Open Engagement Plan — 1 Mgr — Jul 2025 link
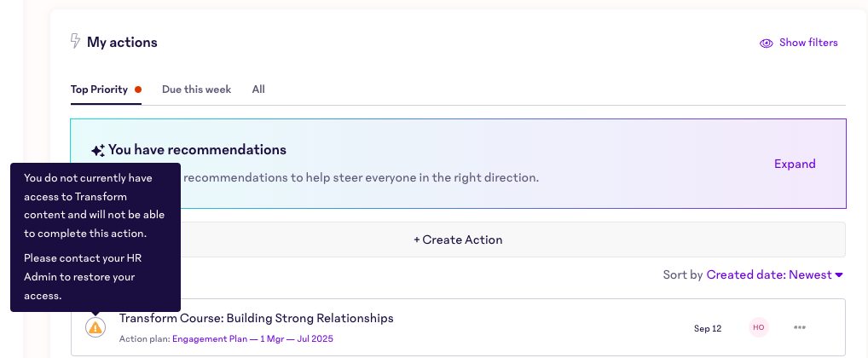The image size is (868, 358). click(x=252, y=338)
